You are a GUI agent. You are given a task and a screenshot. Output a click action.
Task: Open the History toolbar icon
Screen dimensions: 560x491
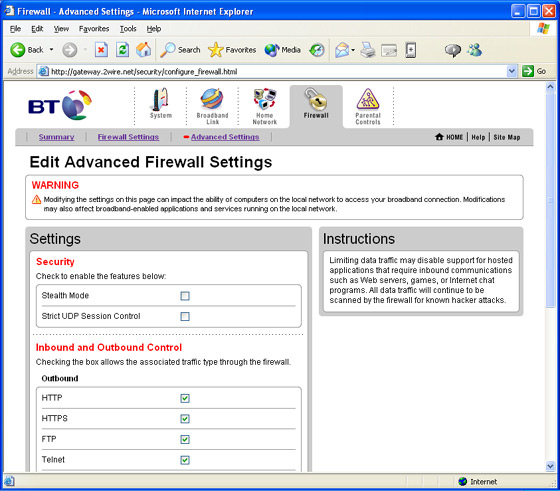point(317,50)
